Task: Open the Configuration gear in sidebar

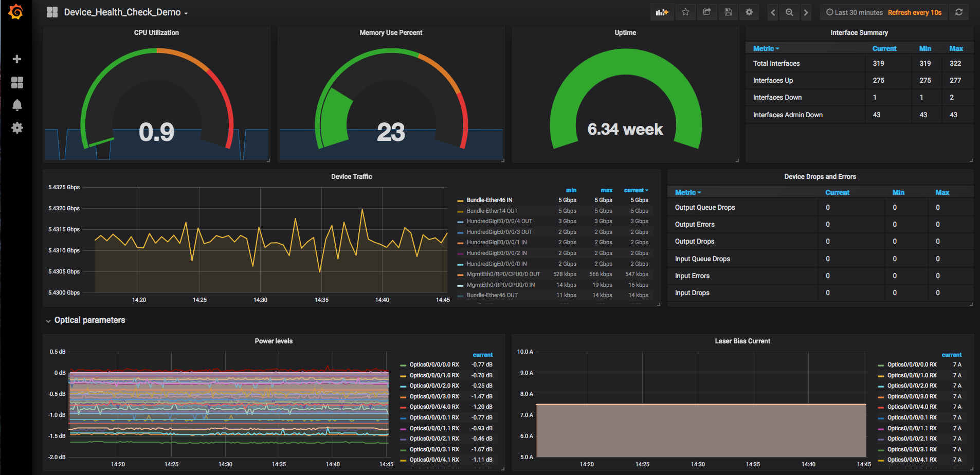Action: (x=17, y=127)
